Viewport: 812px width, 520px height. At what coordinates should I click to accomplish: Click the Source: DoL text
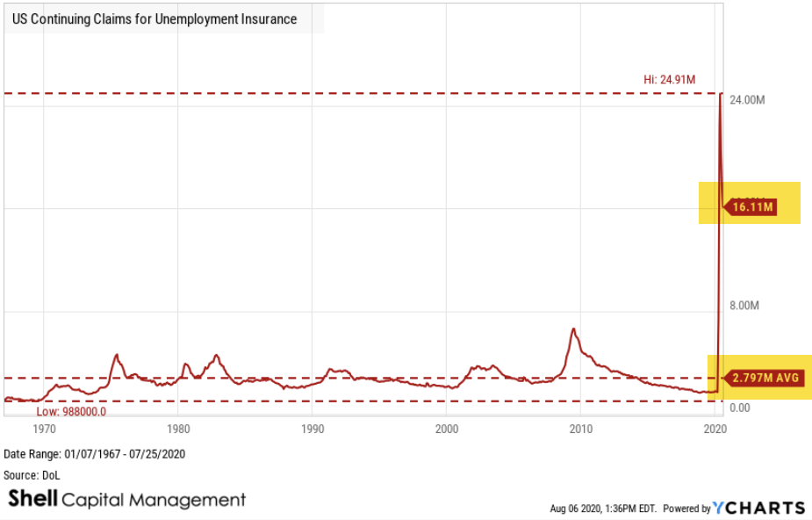(32, 475)
